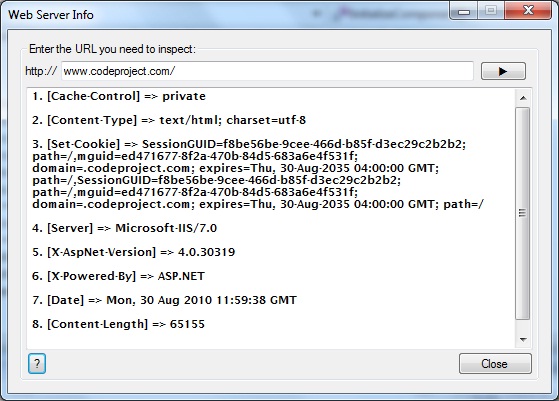Close the window via title bar X
This screenshot has width=559, height=401.
[528, 11]
